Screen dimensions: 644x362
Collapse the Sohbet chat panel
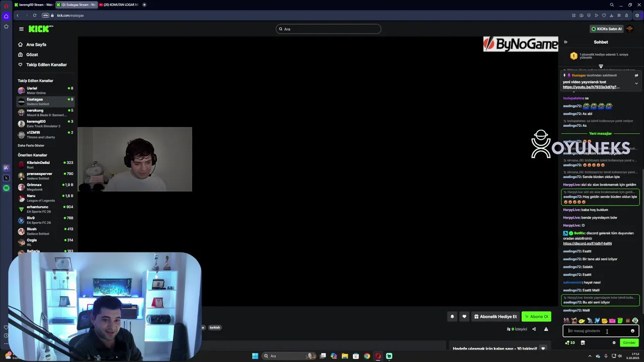pyautogui.click(x=566, y=42)
